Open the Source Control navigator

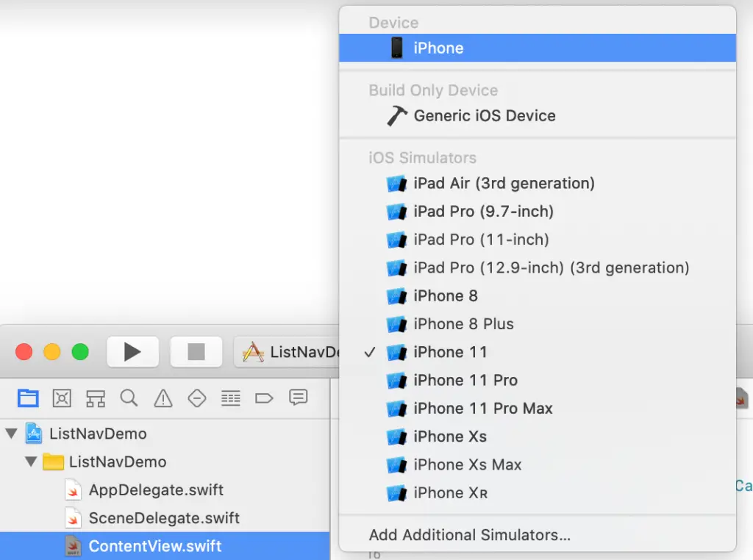[x=62, y=398]
